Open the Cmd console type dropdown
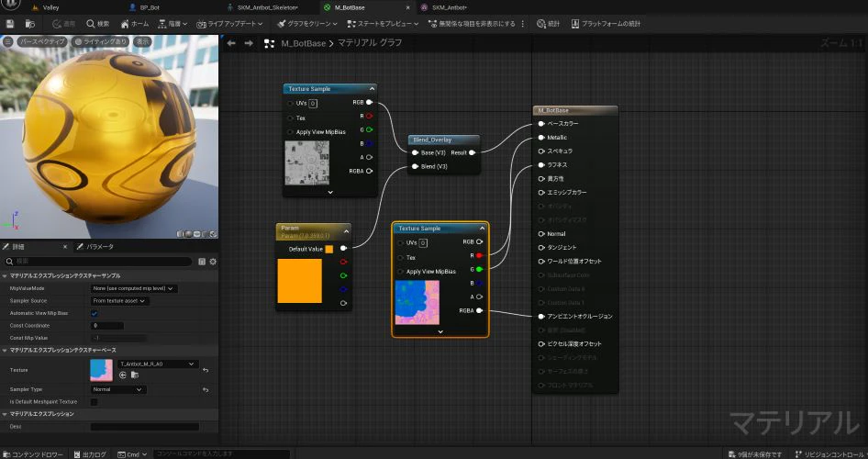Screen dimensions: 868x459 [132, 454]
